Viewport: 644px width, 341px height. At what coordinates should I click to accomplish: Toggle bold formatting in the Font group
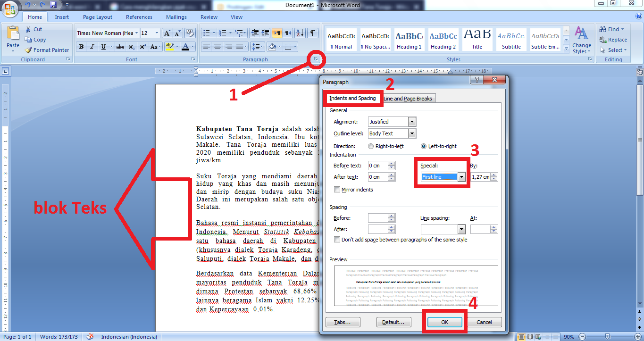pyautogui.click(x=80, y=46)
